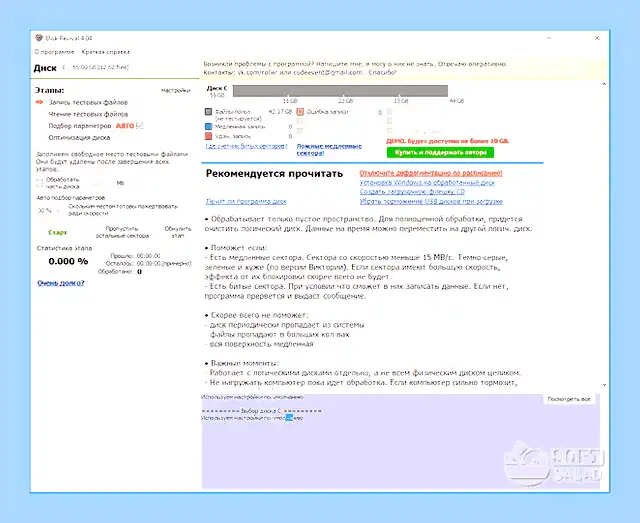The image size is (640, 523).
Task: Click the red arrow marking the current stage
Action: click(40, 102)
